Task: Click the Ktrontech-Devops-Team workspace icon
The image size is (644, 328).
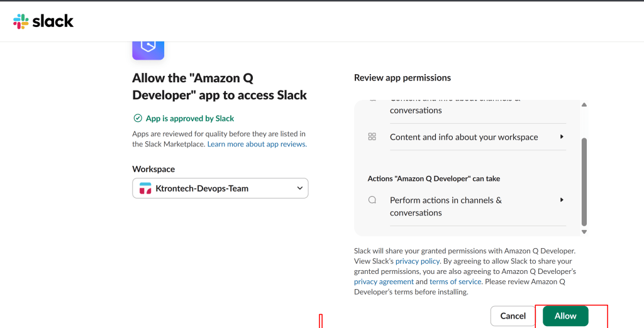Action: pos(145,188)
